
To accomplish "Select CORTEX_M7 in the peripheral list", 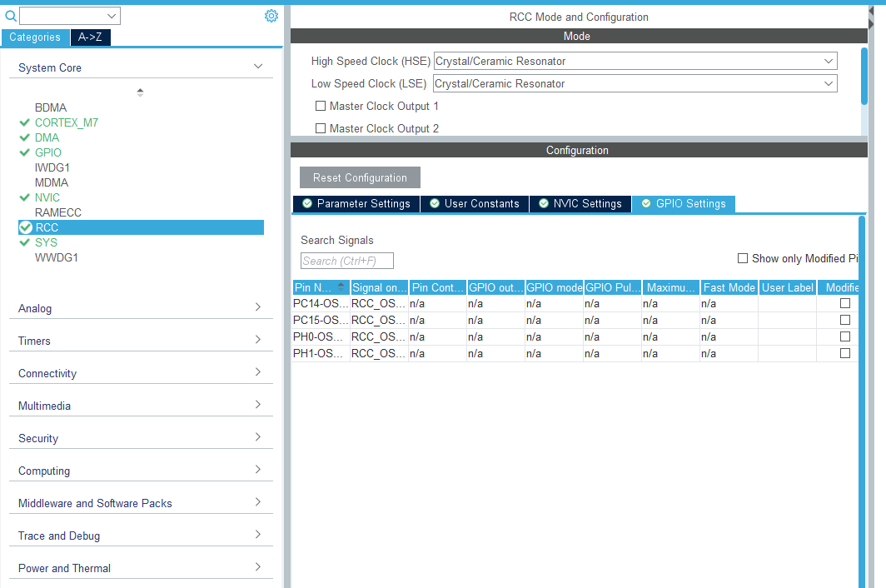I will click(x=66, y=122).
